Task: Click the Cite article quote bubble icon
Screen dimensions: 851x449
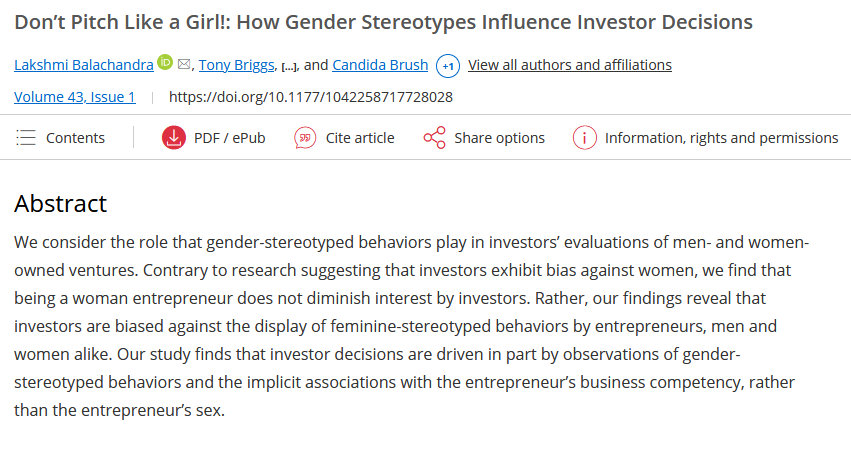Action: [305, 138]
